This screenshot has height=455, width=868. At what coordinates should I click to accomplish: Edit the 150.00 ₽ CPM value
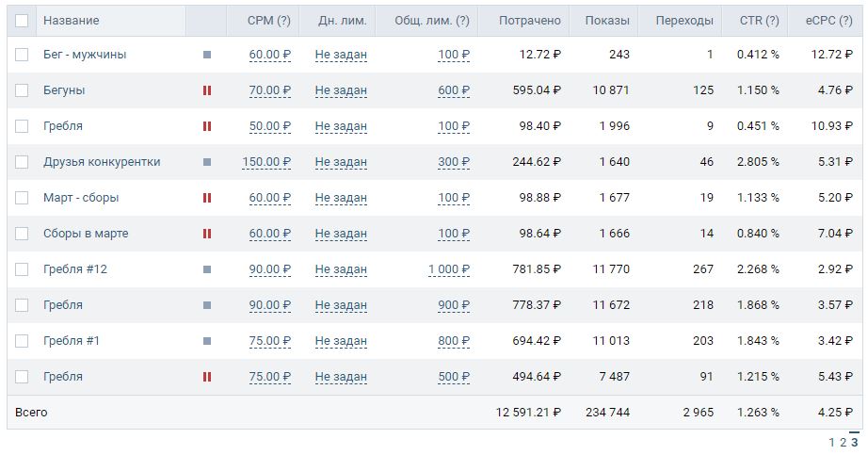coord(266,162)
